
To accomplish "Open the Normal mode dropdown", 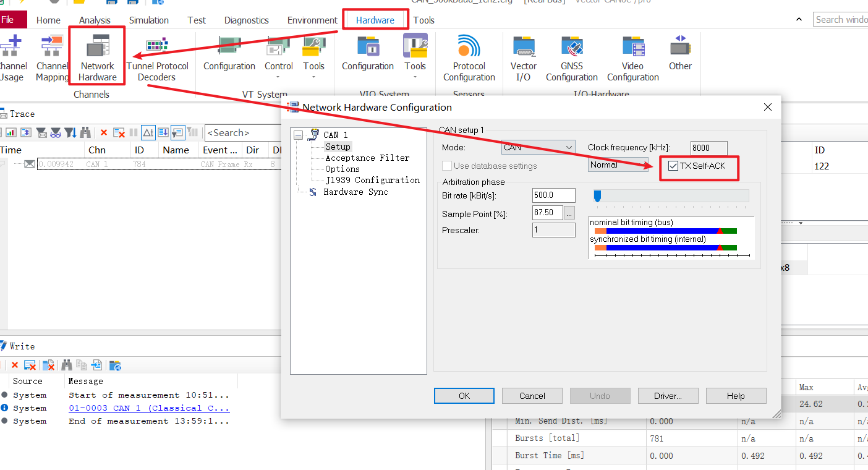I will pos(618,164).
